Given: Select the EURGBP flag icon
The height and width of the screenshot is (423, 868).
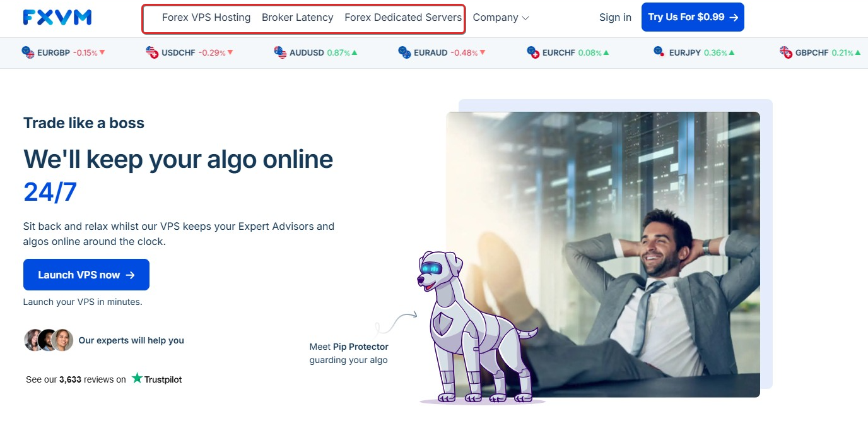Looking at the screenshot, I should coord(28,52).
